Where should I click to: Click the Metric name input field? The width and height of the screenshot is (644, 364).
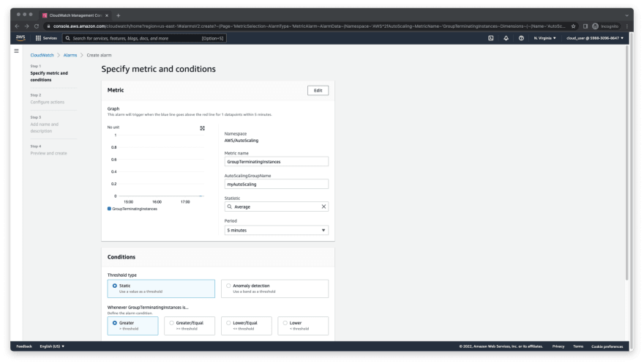pos(277,161)
